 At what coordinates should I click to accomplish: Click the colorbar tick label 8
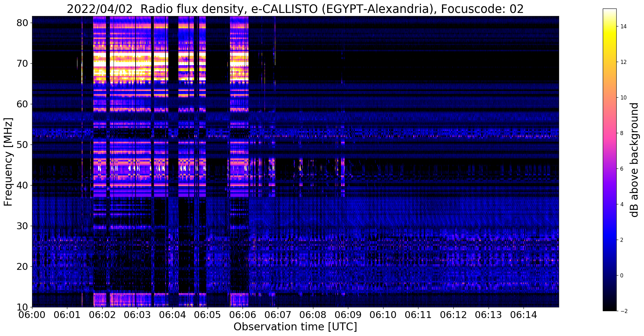[x=621, y=133]
